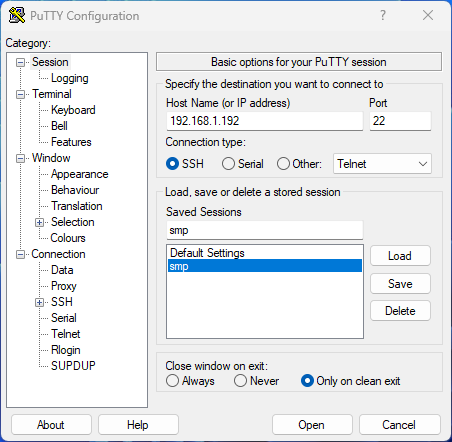Screen dimensions: 452x442
Task: Click the Host Name input field
Action: (265, 121)
